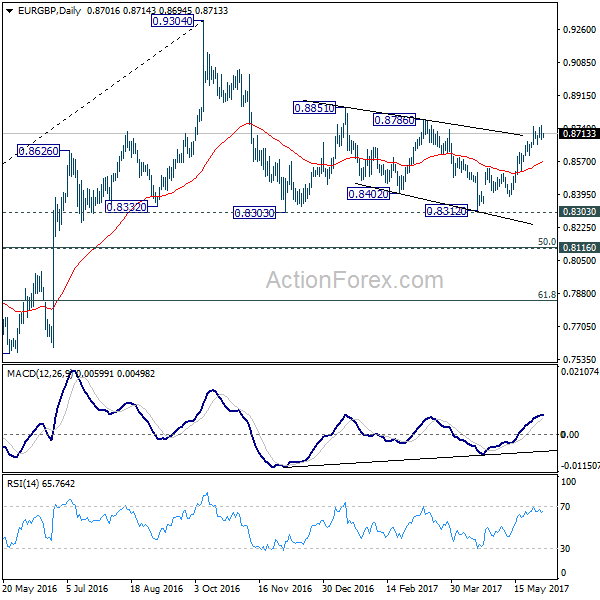Click the 0.83950 price axis value

(x=579, y=194)
